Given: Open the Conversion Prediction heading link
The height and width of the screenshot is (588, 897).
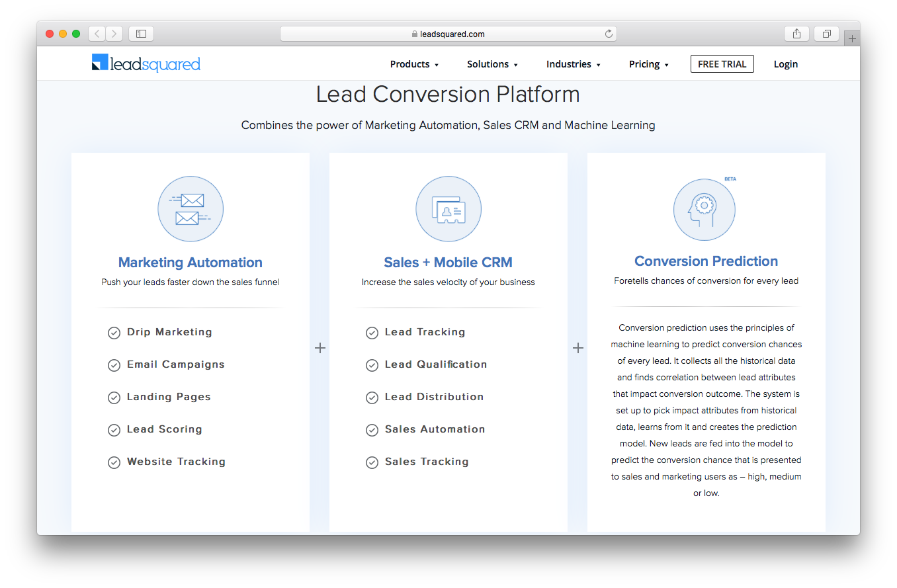Looking at the screenshot, I should tap(706, 261).
